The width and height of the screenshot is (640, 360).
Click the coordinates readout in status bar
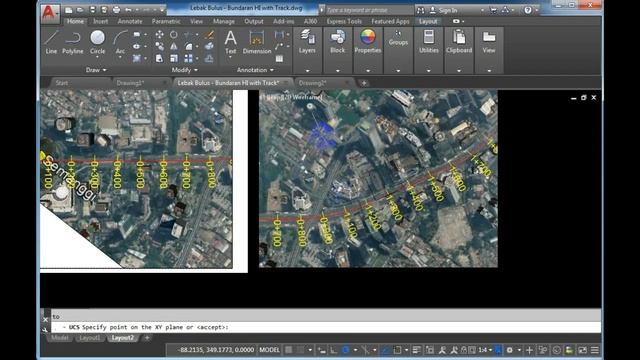(x=217, y=350)
